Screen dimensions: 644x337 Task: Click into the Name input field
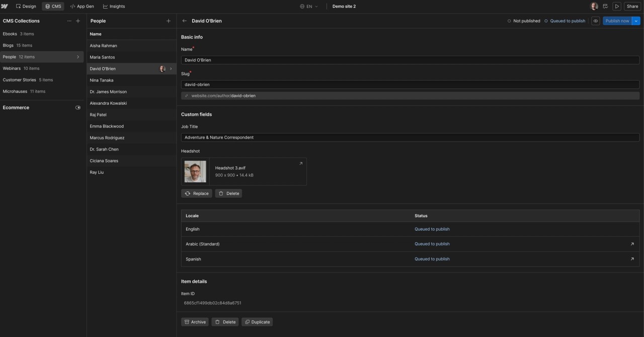[x=410, y=60]
